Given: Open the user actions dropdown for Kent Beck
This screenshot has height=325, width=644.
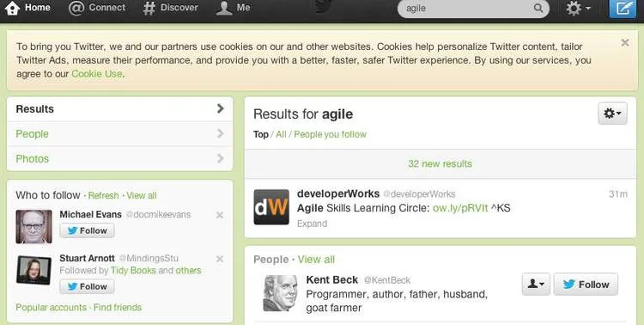Looking at the screenshot, I should click(536, 285).
